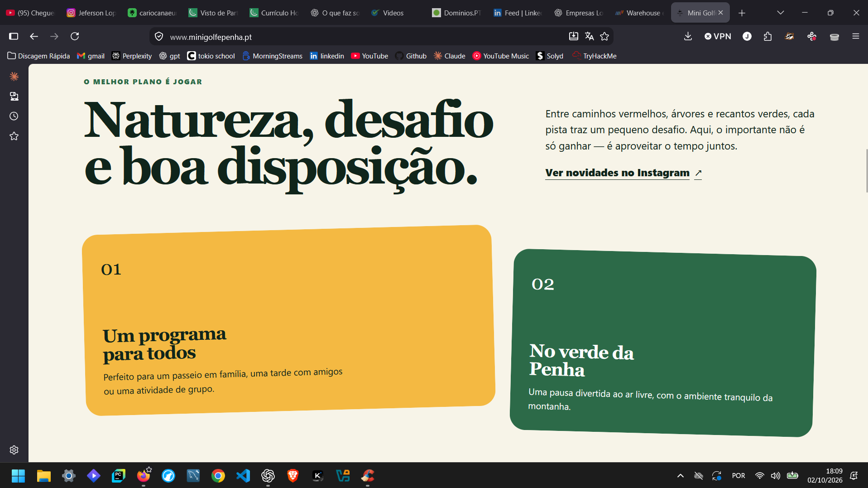The width and height of the screenshot is (868, 488).
Task: Click the forward navigation arrow
Action: pos(54,36)
